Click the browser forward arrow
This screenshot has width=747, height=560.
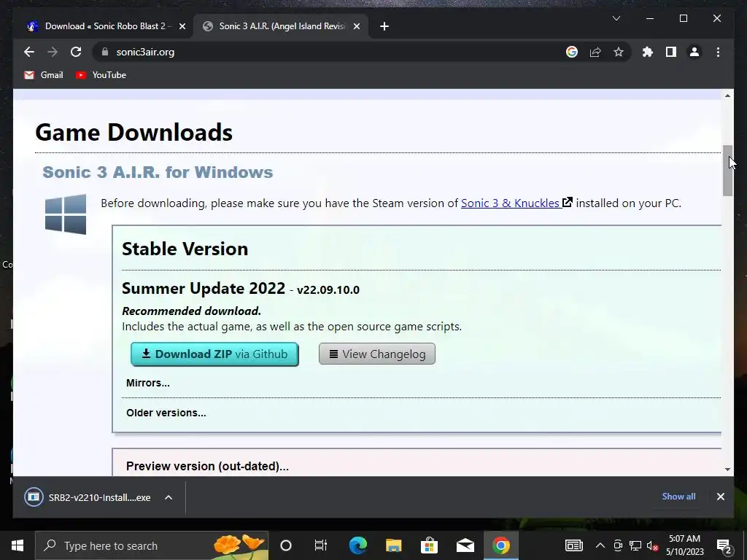tap(53, 52)
